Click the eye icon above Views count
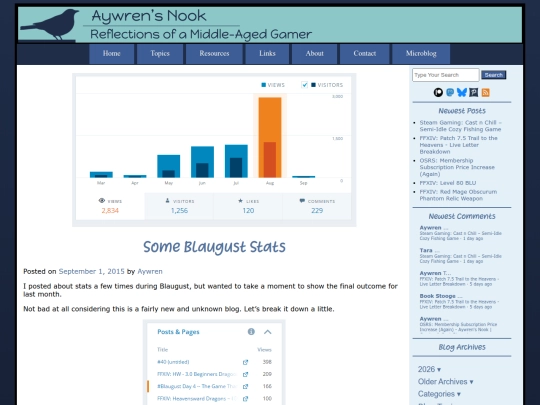This screenshot has height=405, width=540. (x=102, y=200)
